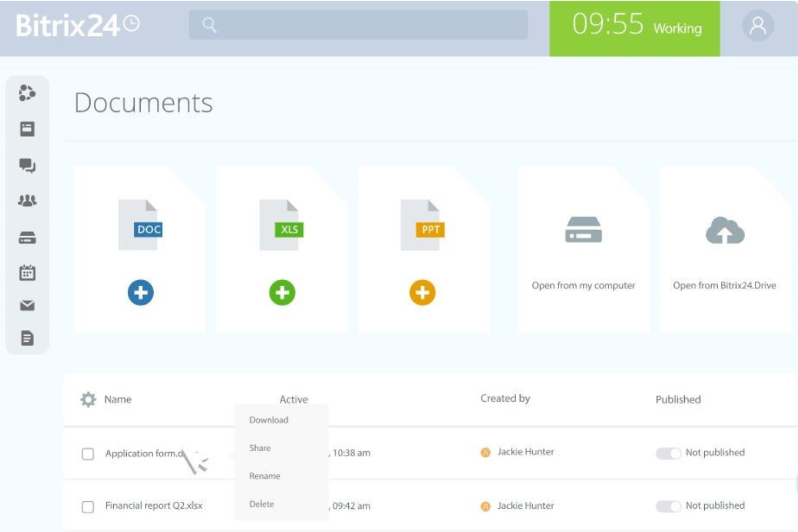Toggle publishing for Financial report Q2.xlsx

click(667, 506)
